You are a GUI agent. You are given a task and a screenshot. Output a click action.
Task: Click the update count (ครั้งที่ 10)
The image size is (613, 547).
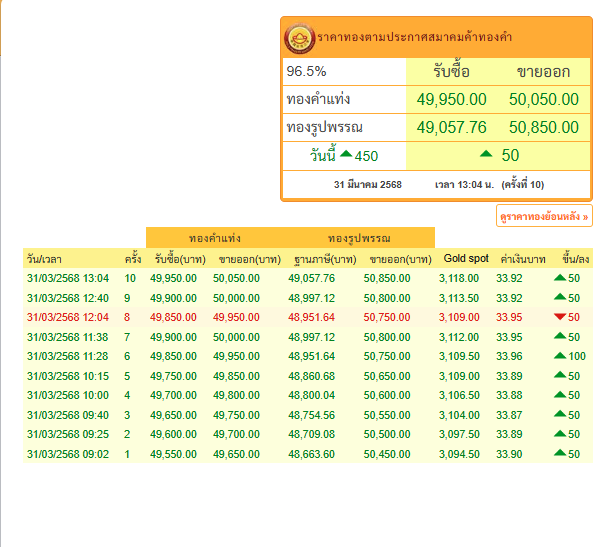(x=523, y=185)
